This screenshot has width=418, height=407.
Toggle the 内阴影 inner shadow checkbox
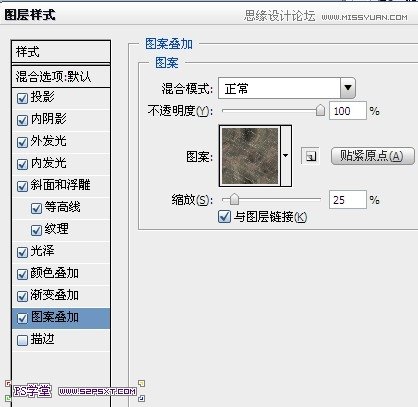[x=22, y=120]
